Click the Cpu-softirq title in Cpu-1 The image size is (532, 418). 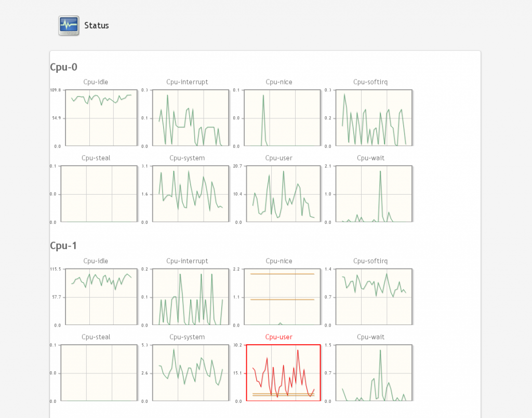tap(370, 261)
